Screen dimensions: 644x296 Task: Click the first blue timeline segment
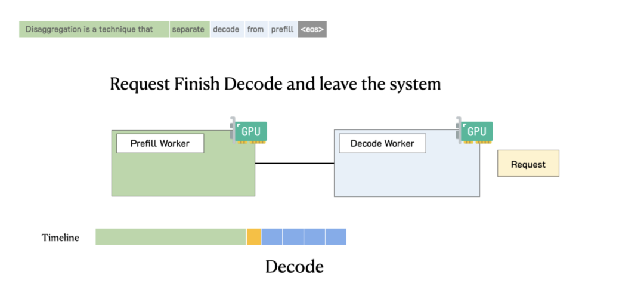click(272, 236)
